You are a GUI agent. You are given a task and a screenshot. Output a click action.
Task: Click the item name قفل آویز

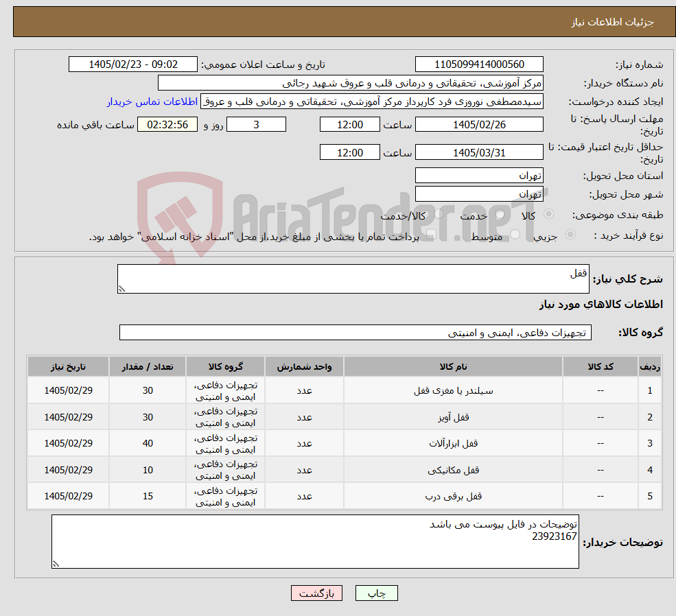tap(453, 418)
